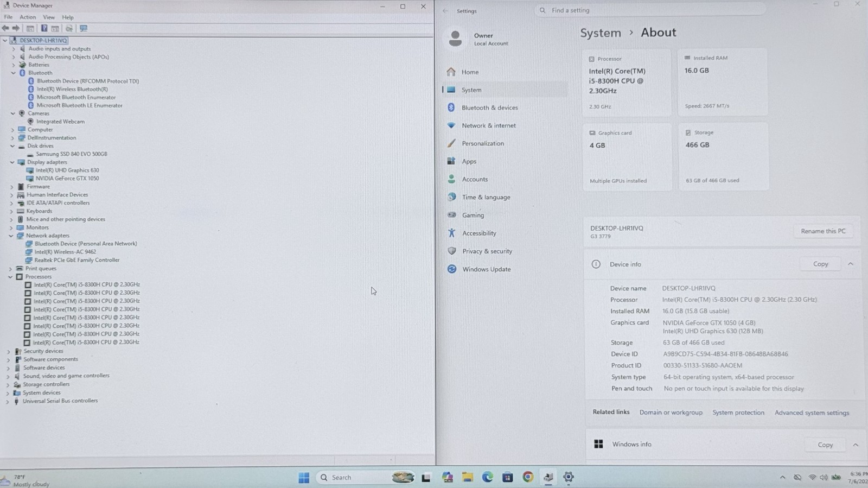This screenshot has height=488, width=868.
Task: Copy the Windows info details
Action: [825, 445]
